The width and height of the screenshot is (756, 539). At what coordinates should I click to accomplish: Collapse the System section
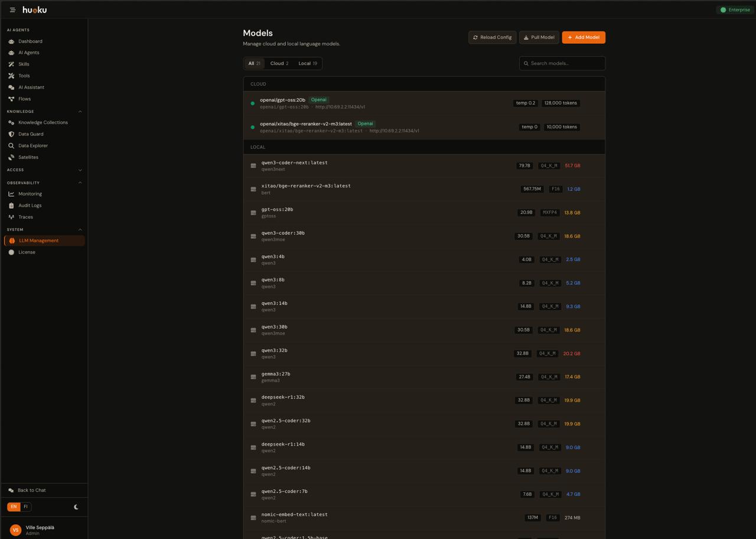pyautogui.click(x=80, y=230)
